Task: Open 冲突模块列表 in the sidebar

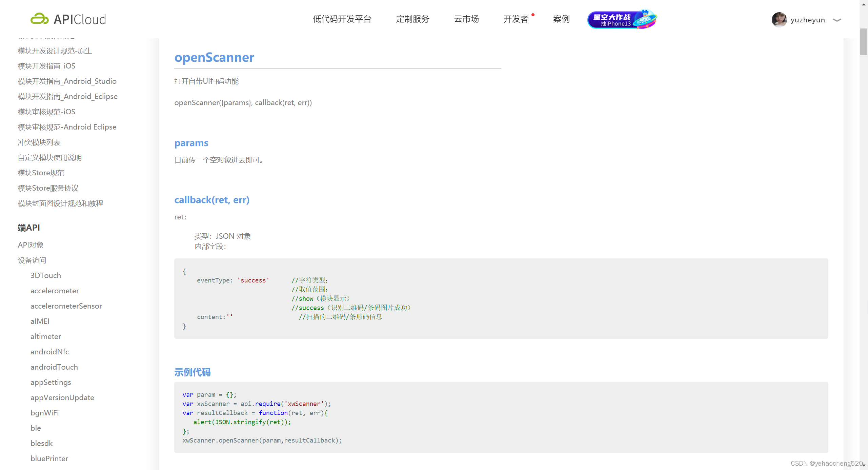Action: tap(39, 142)
